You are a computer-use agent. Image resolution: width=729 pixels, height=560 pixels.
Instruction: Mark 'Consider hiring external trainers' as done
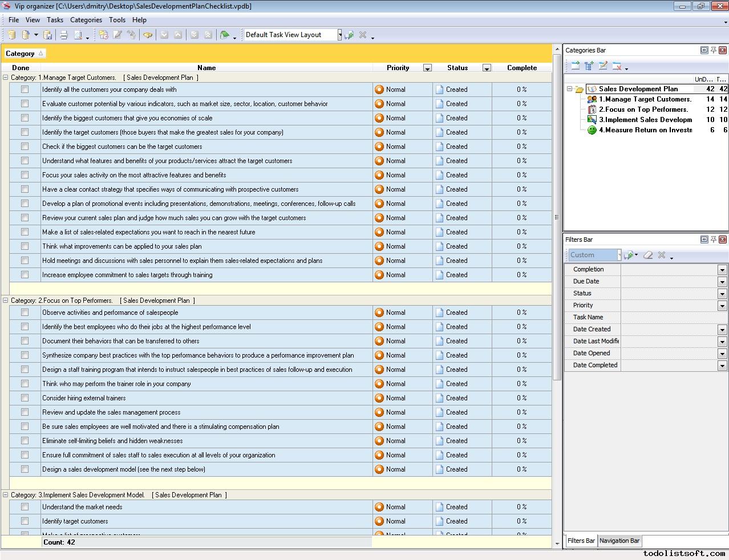pyautogui.click(x=25, y=398)
